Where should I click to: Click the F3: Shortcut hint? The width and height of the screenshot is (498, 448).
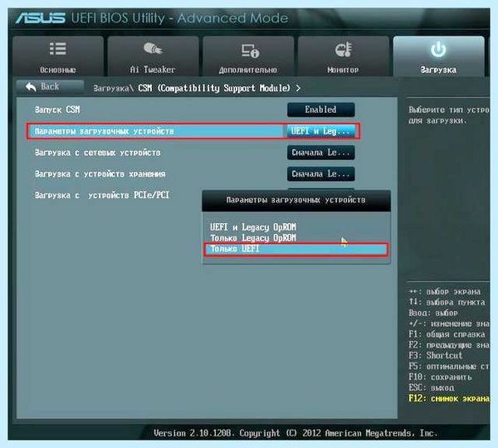(436, 356)
